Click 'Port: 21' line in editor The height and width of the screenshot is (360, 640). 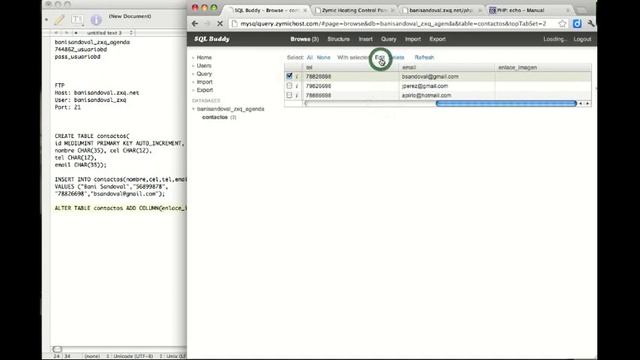(68, 107)
